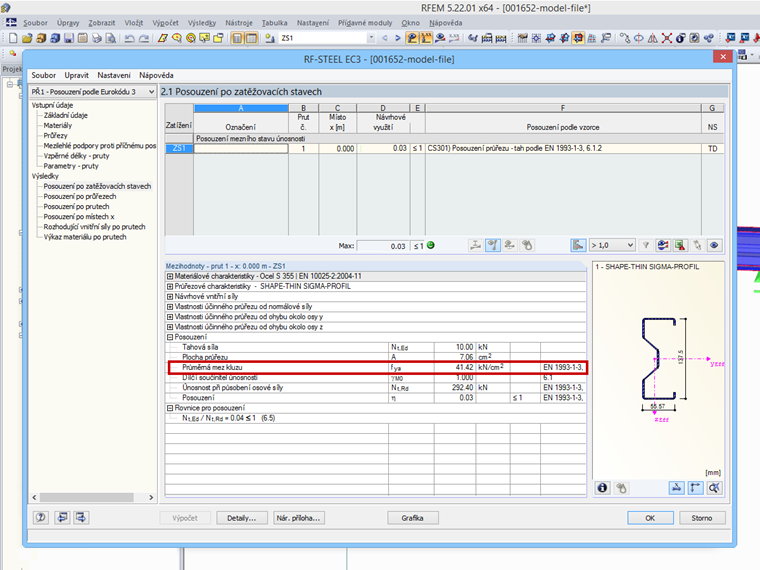Viewport: 760px width, 570px height.
Task: Click the navigator horizontal scrollbar
Action: 86,497
